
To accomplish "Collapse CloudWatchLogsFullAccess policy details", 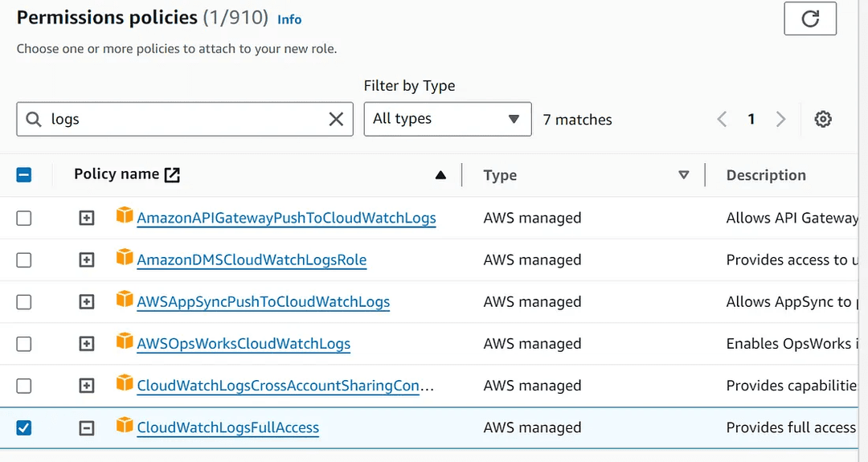I will pos(86,427).
